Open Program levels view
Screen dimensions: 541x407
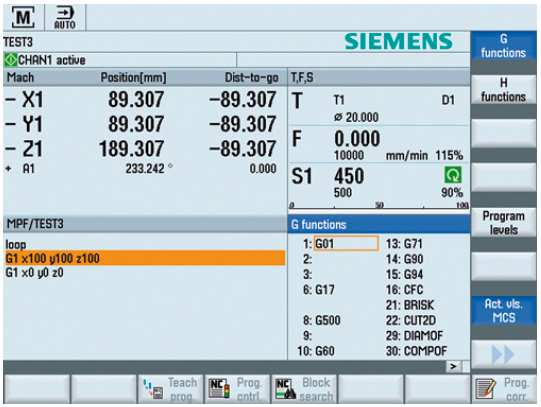pyautogui.click(x=503, y=222)
